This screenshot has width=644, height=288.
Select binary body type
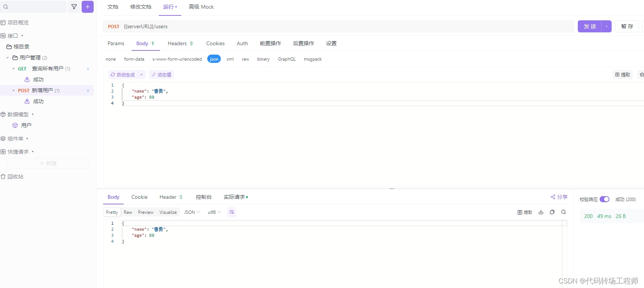coord(263,59)
